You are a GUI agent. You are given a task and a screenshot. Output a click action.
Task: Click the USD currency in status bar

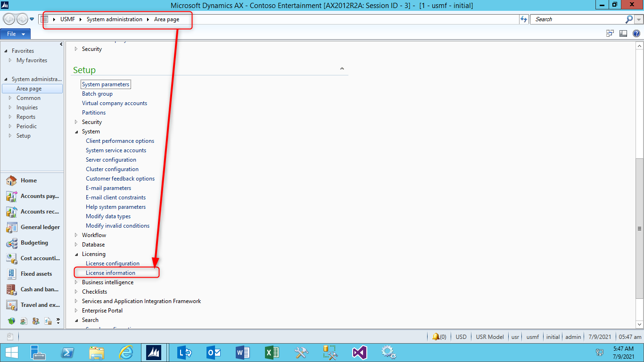[461, 337]
